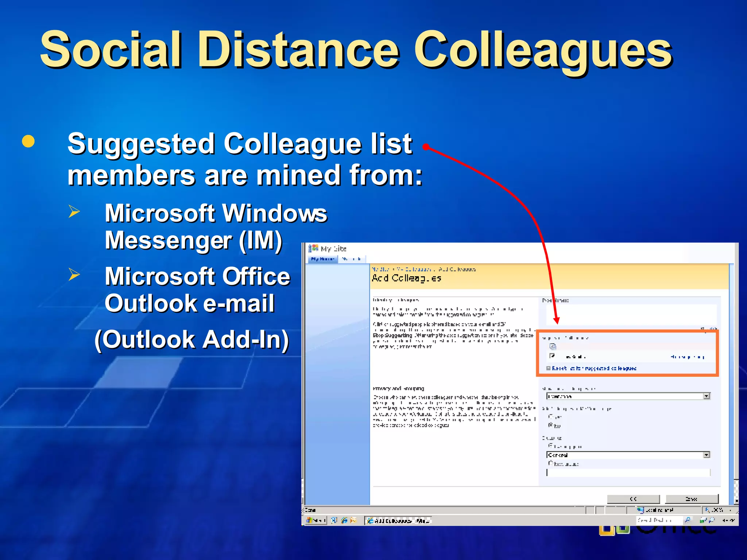Click the third quick launch icon
Screen dimensions: 747x560
click(x=353, y=521)
